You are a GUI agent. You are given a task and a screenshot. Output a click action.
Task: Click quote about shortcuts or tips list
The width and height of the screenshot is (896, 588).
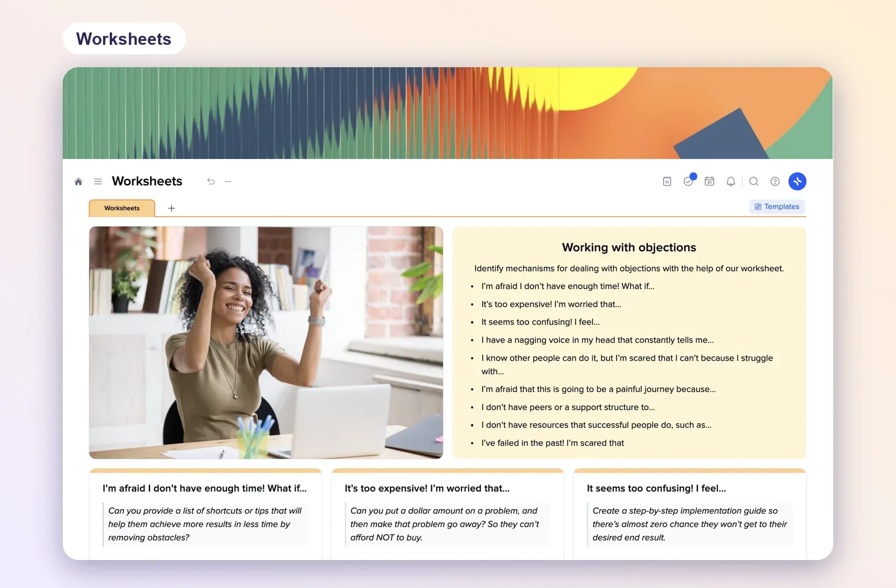(205, 524)
